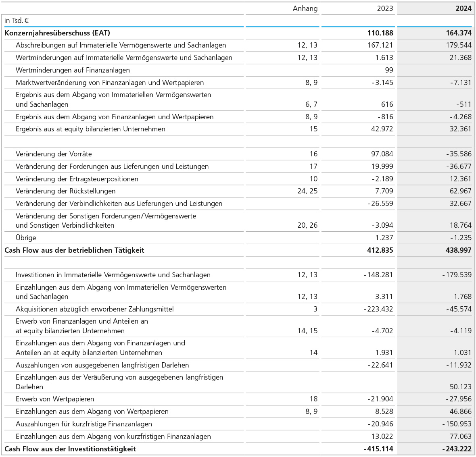Select Anhang reference 18

click(x=313, y=399)
